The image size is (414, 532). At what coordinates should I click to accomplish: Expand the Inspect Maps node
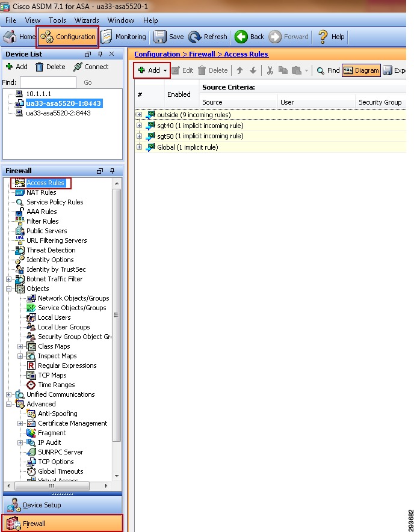coord(20,356)
